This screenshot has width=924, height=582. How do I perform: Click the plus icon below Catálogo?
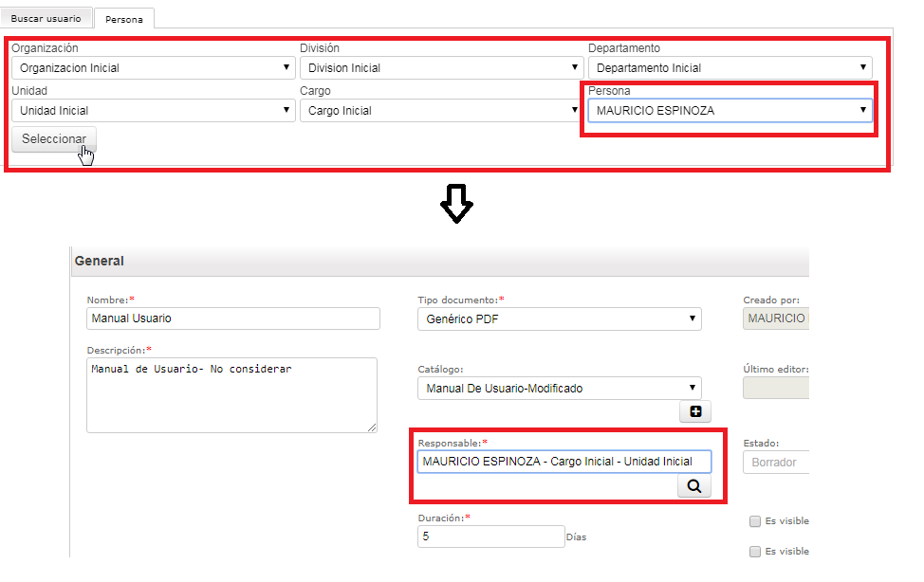(695, 411)
